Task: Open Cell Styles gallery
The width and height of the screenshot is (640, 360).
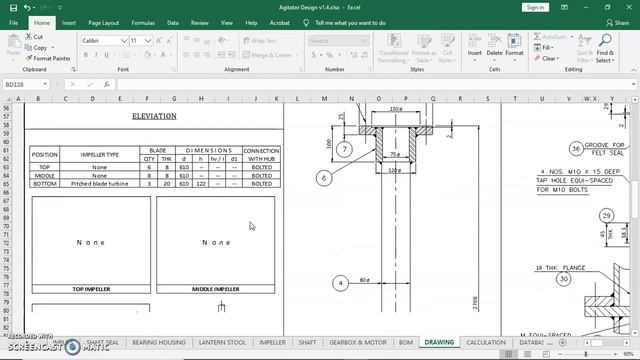Action: (447, 49)
